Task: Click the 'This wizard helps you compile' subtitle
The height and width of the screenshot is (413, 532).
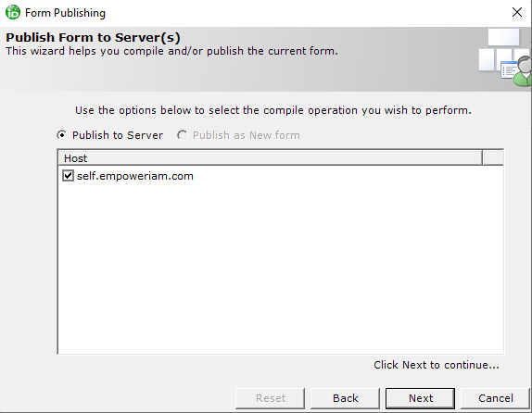Action: point(171,51)
